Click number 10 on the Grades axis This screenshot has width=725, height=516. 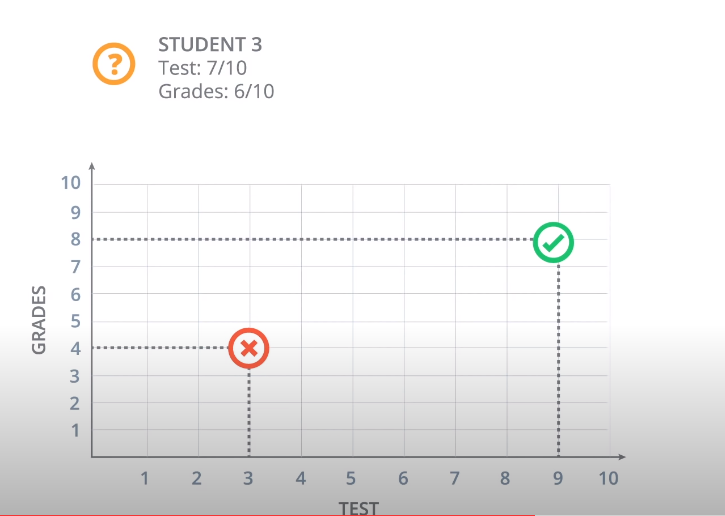pyautogui.click(x=69, y=184)
